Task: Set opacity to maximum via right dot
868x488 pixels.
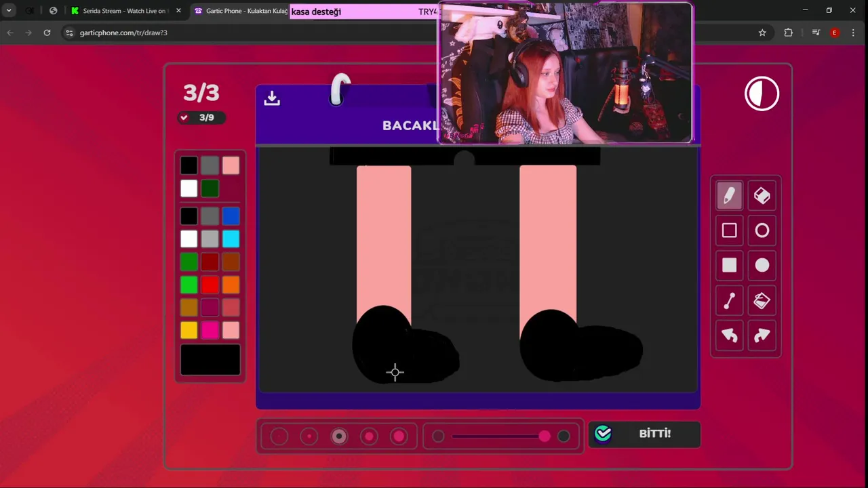Action: [x=564, y=436]
